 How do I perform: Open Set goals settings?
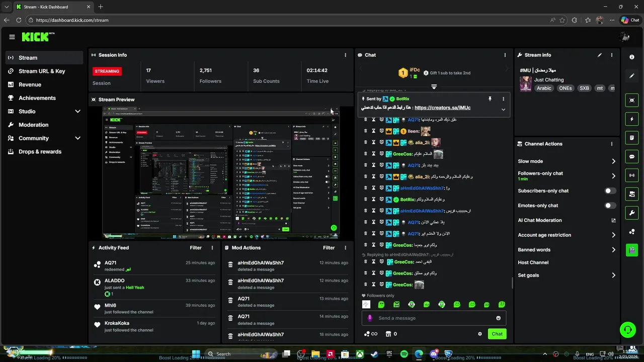567,275
